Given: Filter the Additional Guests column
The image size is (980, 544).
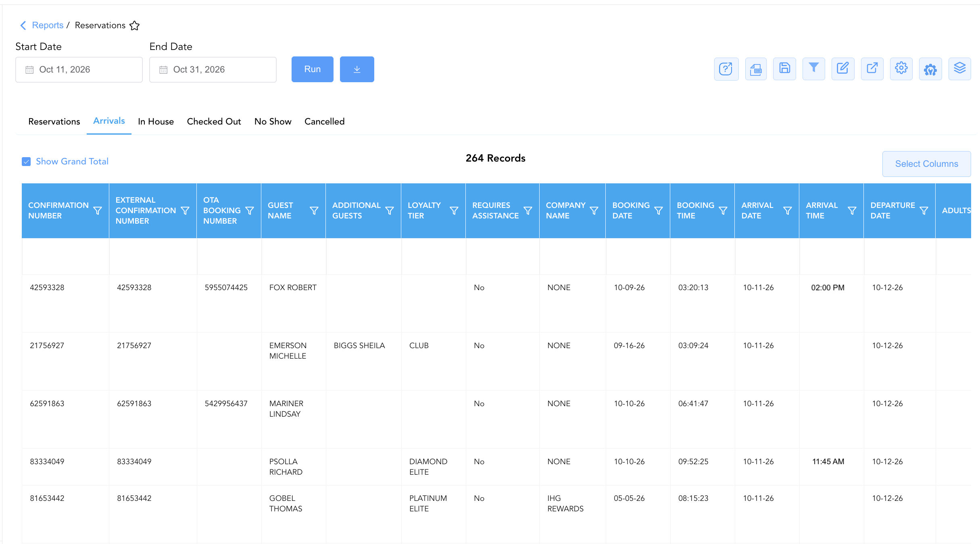Looking at the screenshot, I should (x=390, y=211).
